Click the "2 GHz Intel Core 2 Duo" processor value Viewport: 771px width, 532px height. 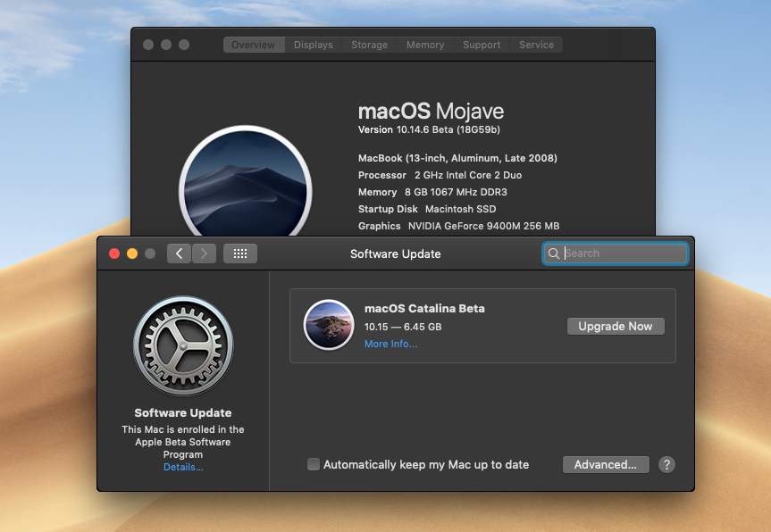[x=468, y=175]
